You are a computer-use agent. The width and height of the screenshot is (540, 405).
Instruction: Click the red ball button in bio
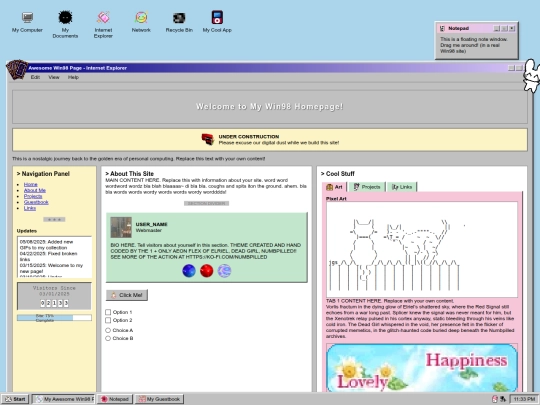click(207, 271)
